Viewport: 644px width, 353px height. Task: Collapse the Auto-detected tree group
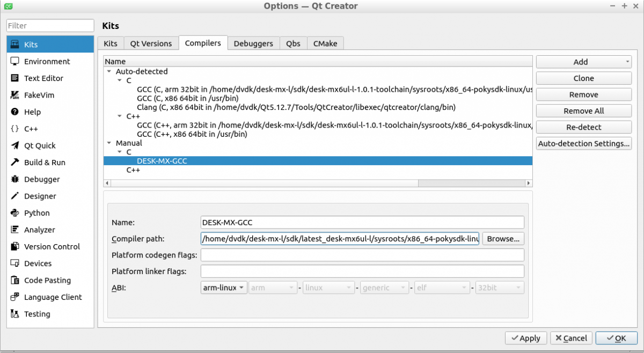109,71
